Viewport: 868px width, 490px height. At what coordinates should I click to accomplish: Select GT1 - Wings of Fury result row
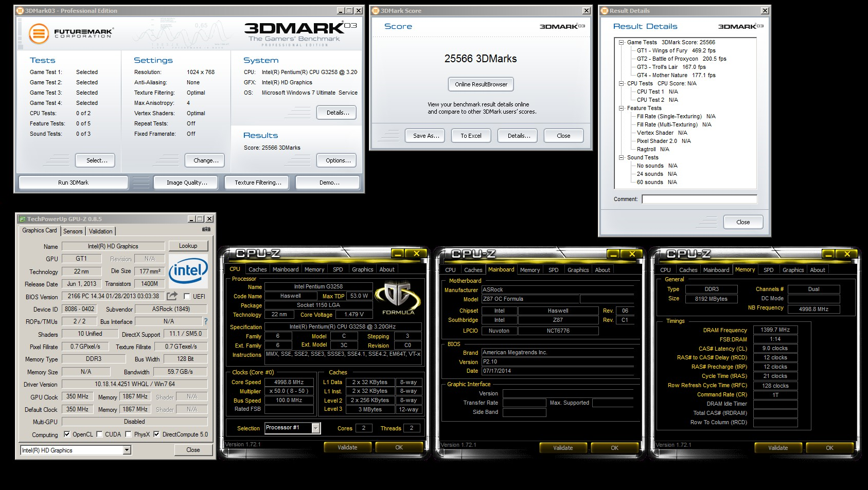pos(676,50)
